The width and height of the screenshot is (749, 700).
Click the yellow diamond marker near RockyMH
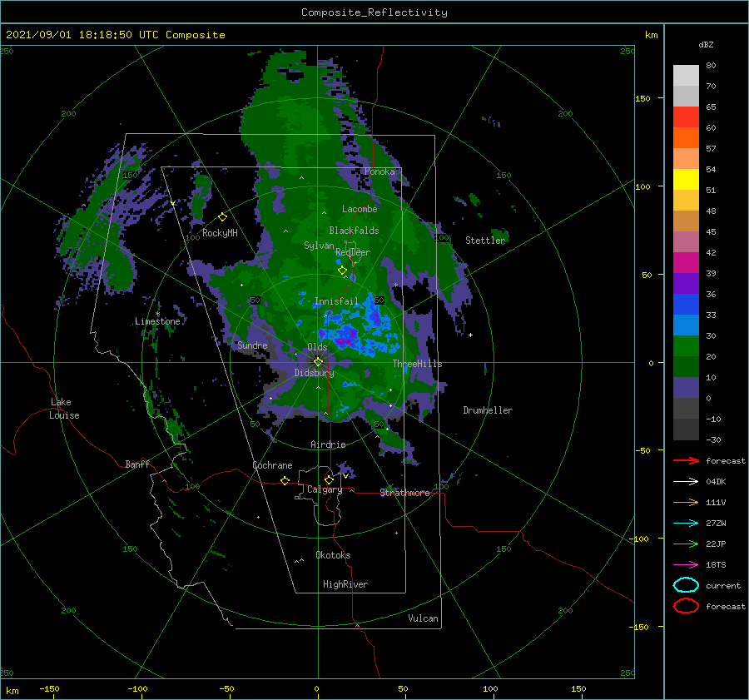[222, 217]
